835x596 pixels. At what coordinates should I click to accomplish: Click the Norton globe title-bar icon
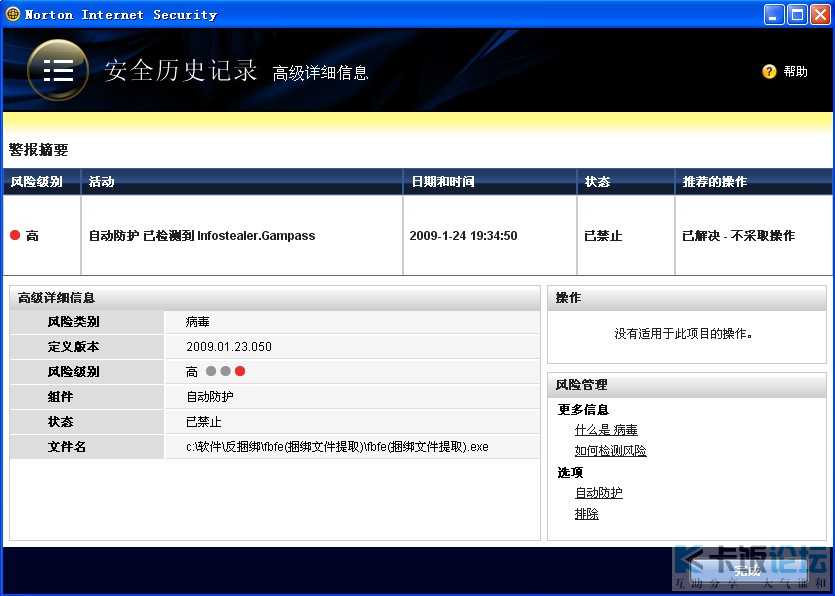coord(13,14)
